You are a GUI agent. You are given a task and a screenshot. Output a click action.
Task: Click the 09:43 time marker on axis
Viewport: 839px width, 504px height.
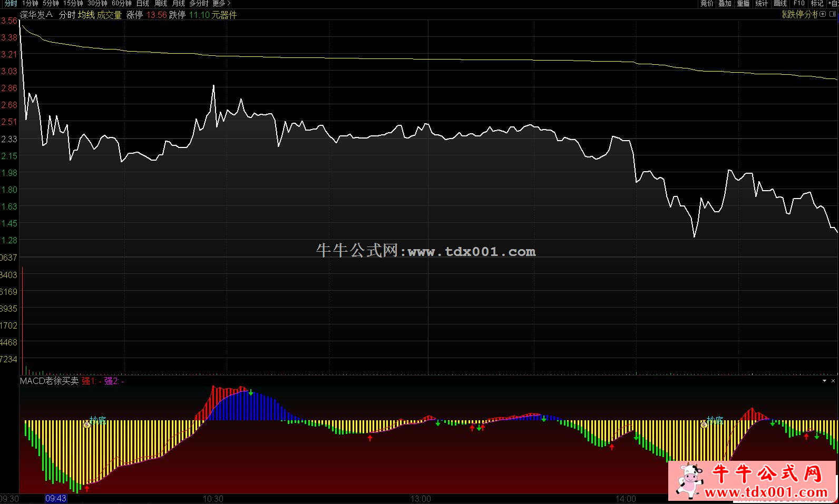(x=56, y=498)
